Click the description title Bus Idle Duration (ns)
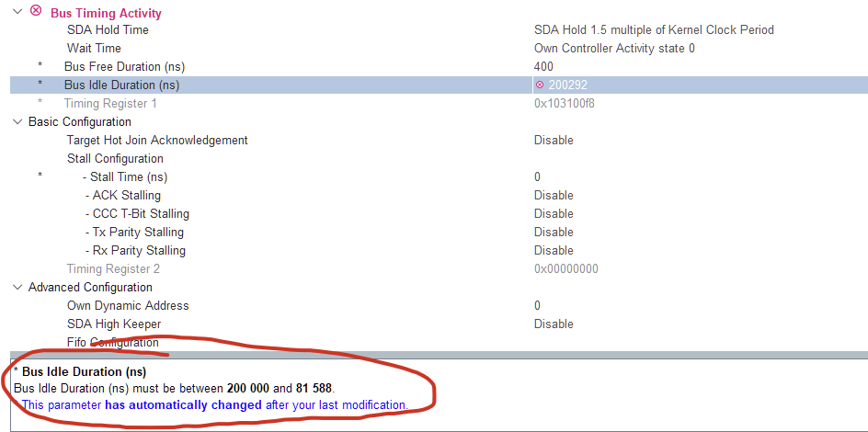Viewport: 868px width, 432px height. pos(85,371)
